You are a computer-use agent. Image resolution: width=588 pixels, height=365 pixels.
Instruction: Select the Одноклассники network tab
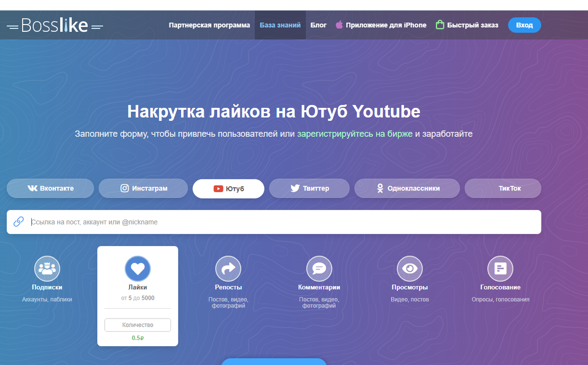pos(407,188)
